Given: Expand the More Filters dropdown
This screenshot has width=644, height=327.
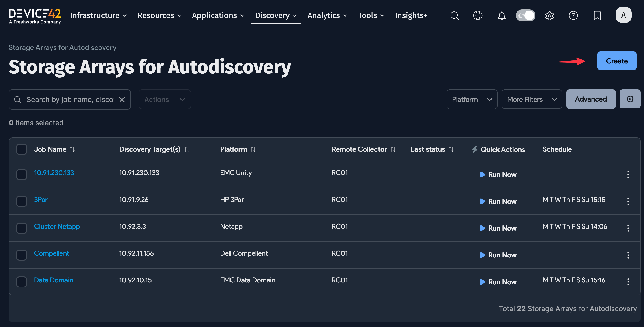Looking at the screenshot, I should [x=532, y=99].
